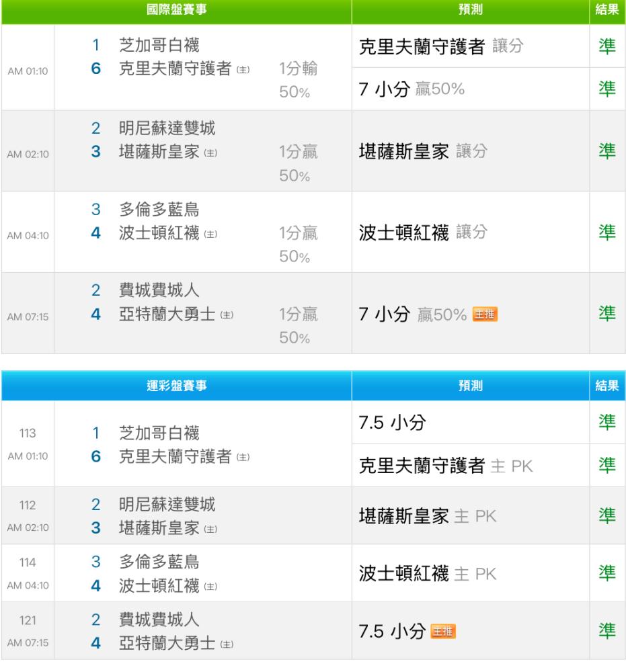This screenshot has height=672, width=626.
Task: Click the 準 result for 克里夫蘭守護者 讓分
Action: tap(607, 46)
